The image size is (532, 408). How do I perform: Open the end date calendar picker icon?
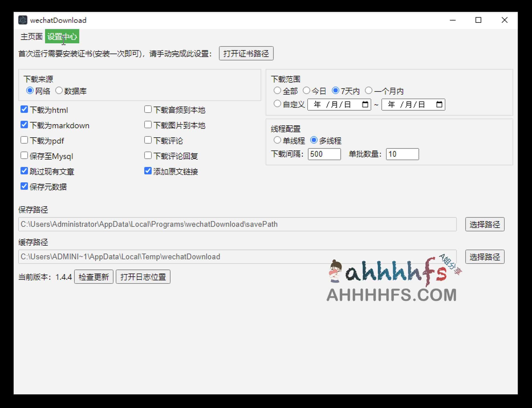[439, 105]
